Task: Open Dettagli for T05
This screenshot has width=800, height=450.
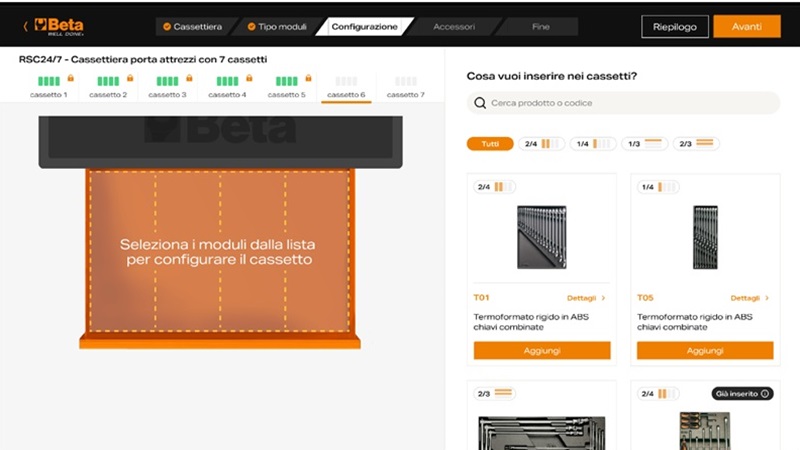Action: (749, 298)
